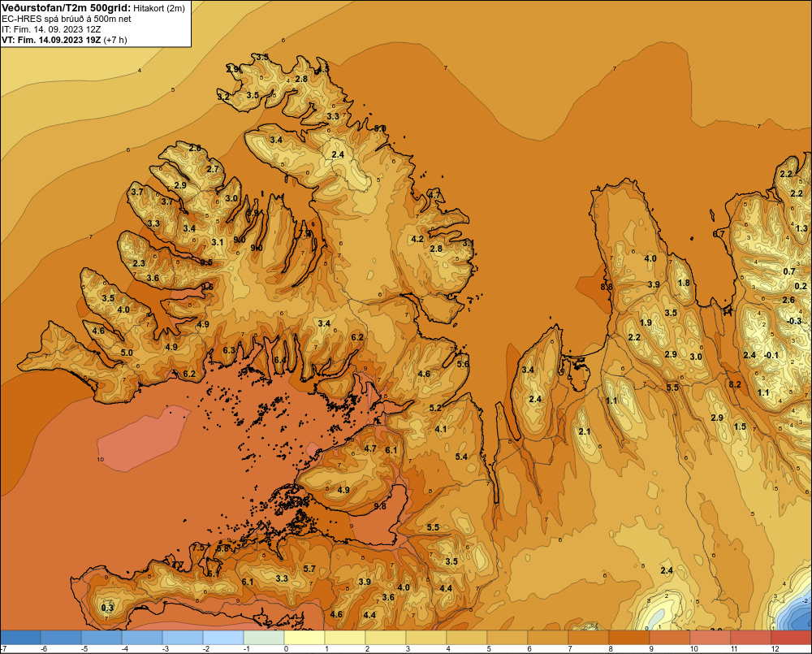Click the temperature value 9.5 on the map
The width and height of the screenshot is (812, 654).
click(206, 262)
